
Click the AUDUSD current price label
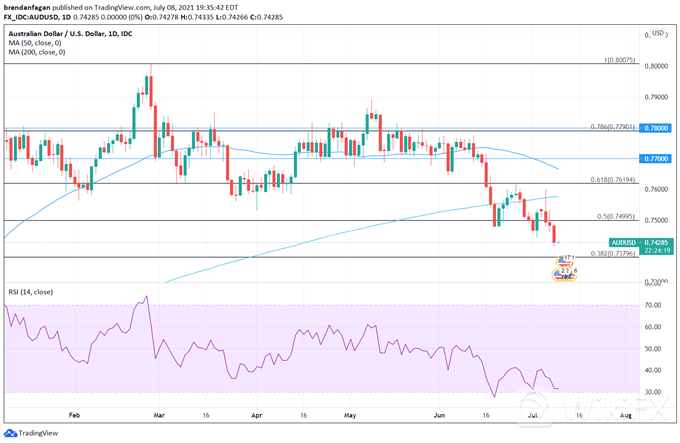640,243
